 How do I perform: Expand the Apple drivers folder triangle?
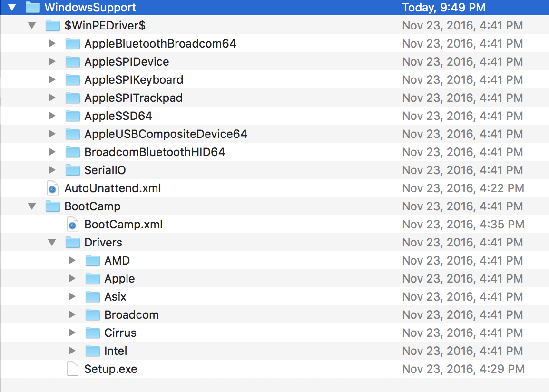72,279
